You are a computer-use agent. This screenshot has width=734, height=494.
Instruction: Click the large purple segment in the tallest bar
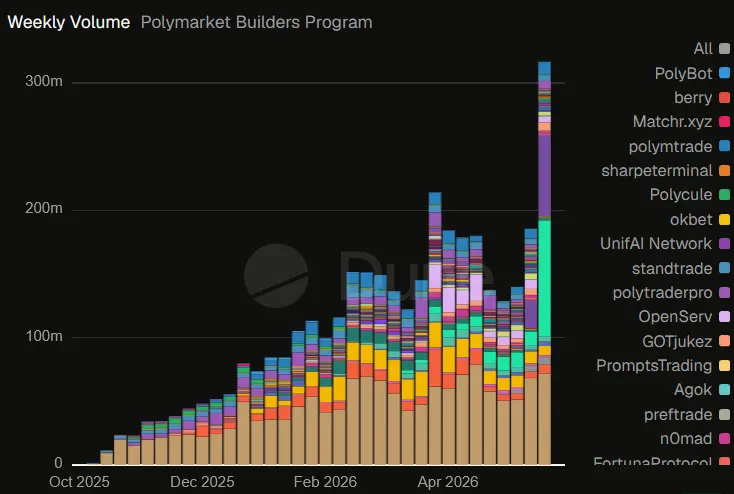pos(544,176)
